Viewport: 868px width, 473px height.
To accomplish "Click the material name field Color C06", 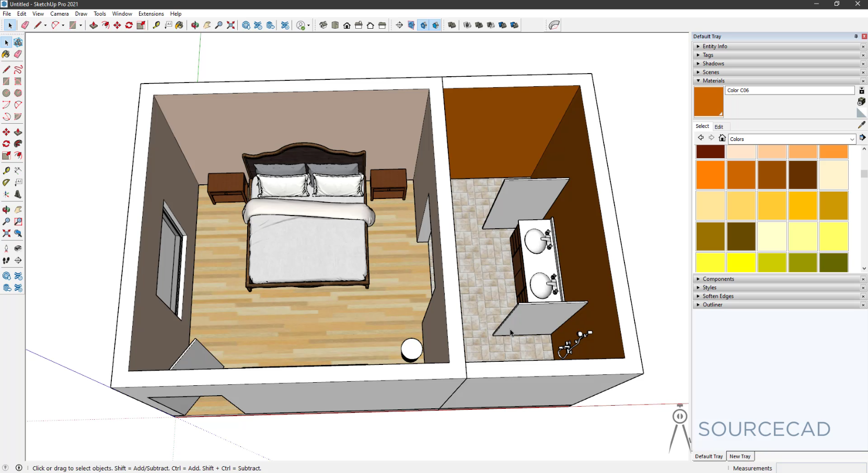I will pos(789,90).
